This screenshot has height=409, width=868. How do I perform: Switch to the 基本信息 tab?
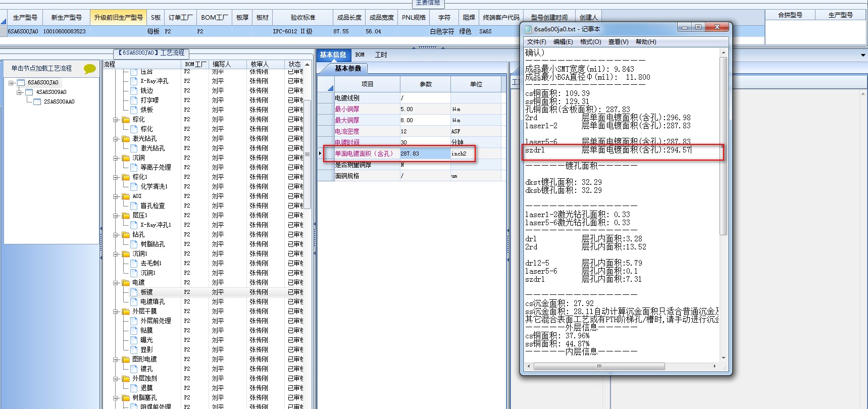click(x=333, y=55)
